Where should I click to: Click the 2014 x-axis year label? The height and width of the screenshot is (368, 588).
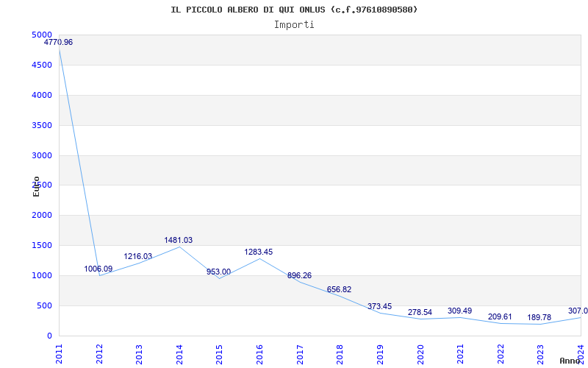pyautogui.click(x=179, y=355)
